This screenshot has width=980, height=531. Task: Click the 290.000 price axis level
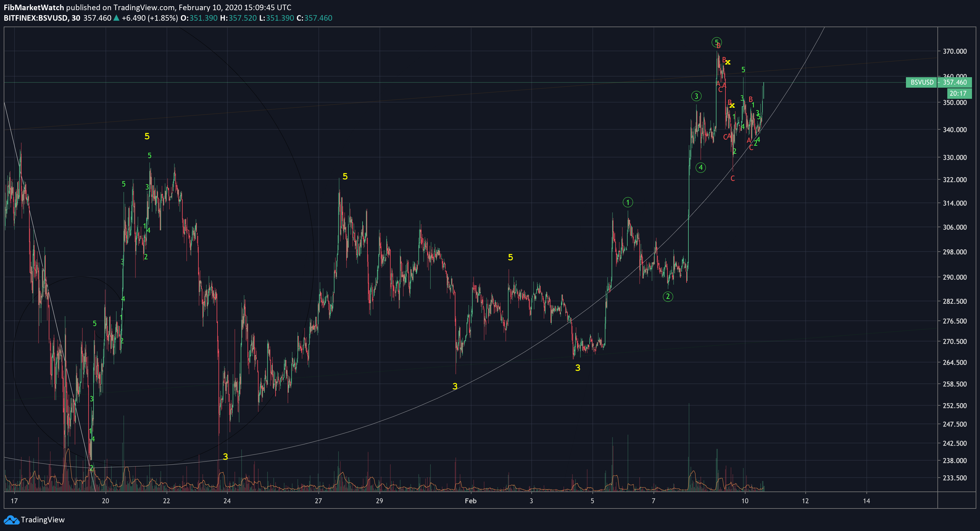click(x=954, y=277)
